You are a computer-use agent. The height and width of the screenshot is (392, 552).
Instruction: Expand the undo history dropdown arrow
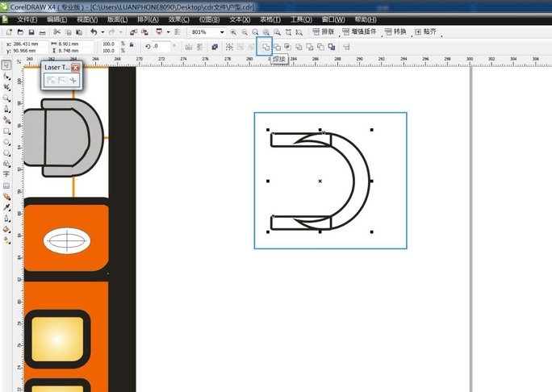pyautogui.click(x=102, y=31)
